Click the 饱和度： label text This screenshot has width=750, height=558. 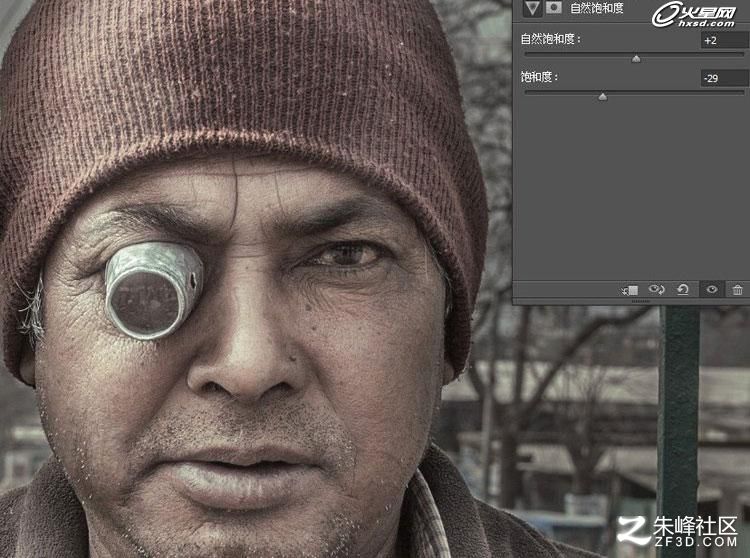[540, 77]
